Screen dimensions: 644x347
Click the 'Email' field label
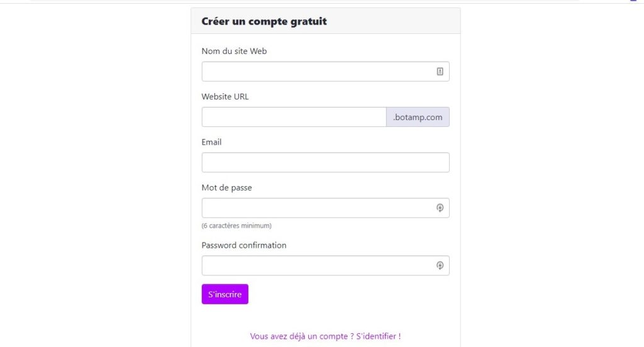pos(211,142)
